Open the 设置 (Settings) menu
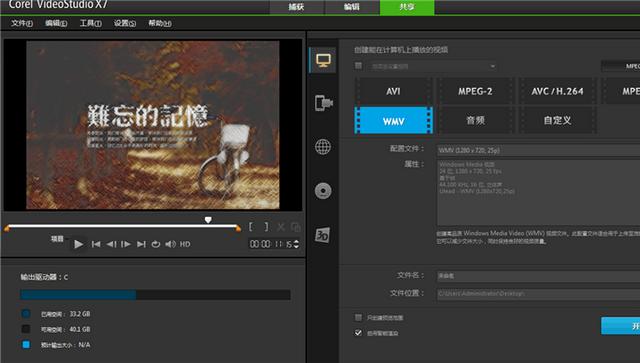This screenshot has height=363, width=640. click(x=124, y=23)
